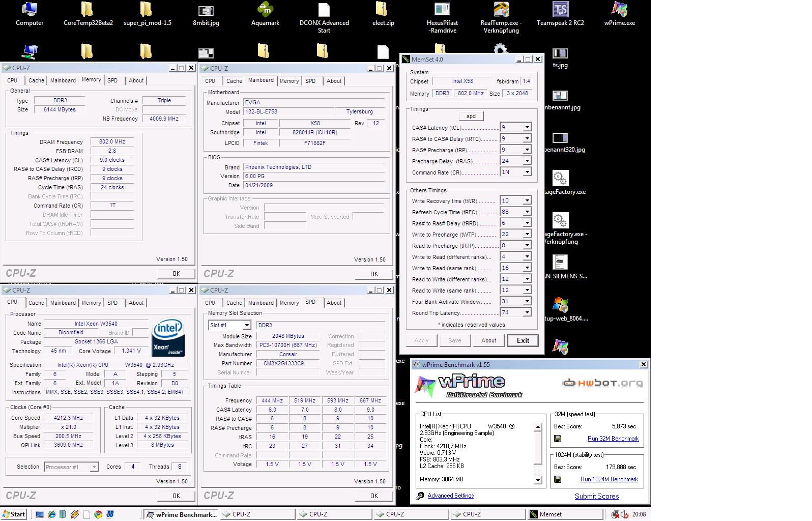Open the RAS# to CAS# Delay dropdown in MemSet
Image resolution: width=812 pixels, height=521 pixels.
[x=527, y=138]
